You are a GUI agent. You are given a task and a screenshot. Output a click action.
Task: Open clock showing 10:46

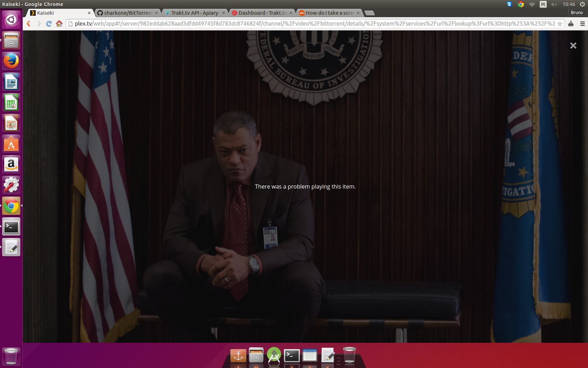click(569, 4)
